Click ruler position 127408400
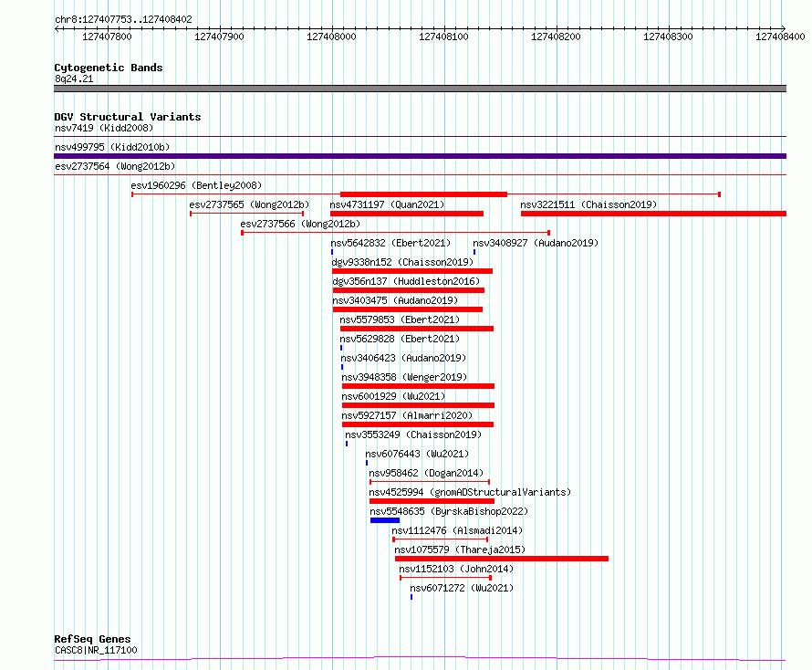Viewport: 812px width, 670px height. tap(780, 37)
